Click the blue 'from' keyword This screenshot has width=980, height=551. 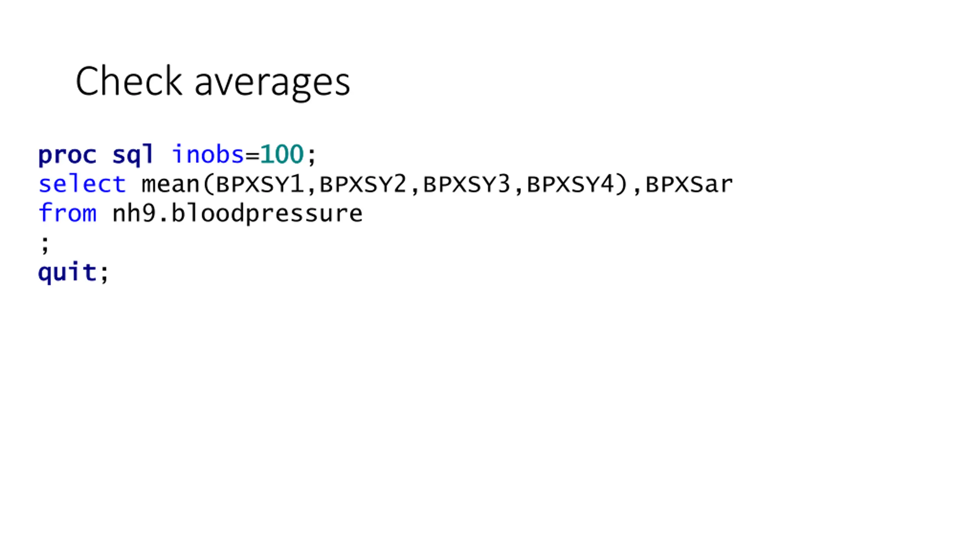pyautogui.click(x=67, y=213)
